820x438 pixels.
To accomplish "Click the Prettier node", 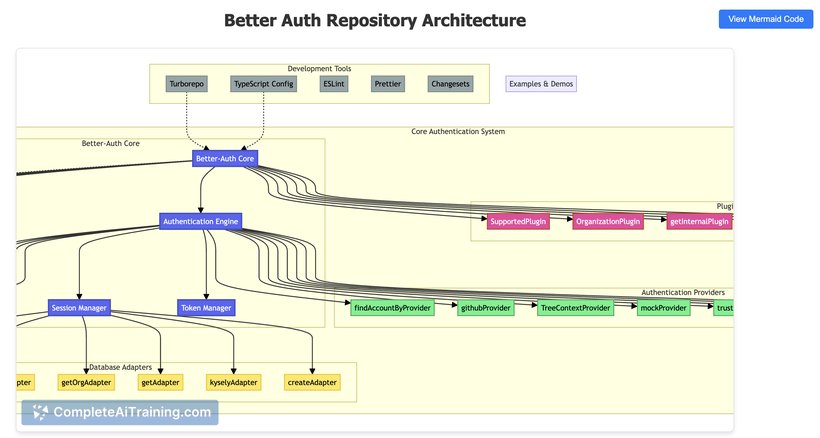I will coord(388,85).
